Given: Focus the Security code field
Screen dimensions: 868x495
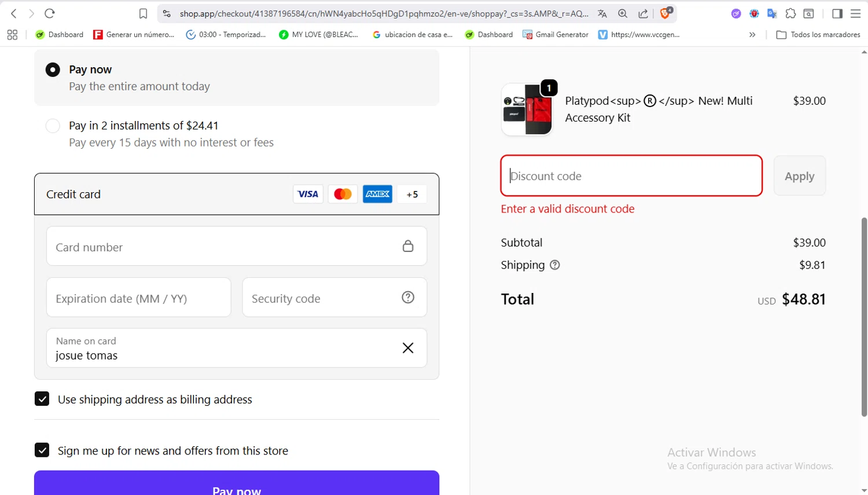Looking at the screenshot, I should 334,297.
